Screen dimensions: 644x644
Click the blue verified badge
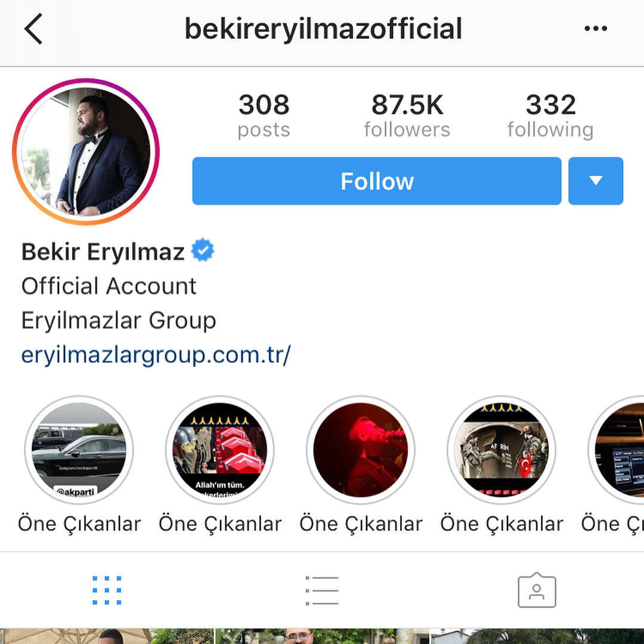(203, 250)
